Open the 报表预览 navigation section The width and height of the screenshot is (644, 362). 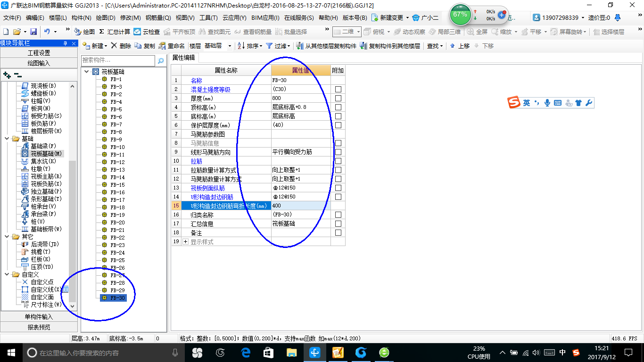tap(39, 327)
